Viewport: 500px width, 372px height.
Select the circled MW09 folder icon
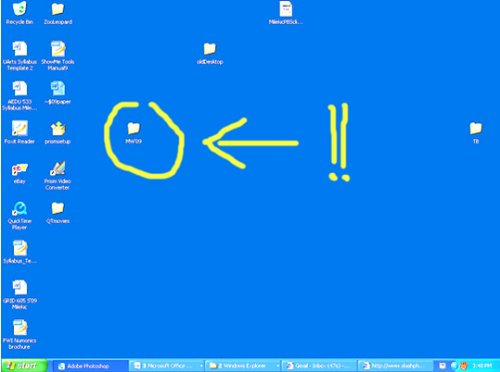(x=134, y=128)
